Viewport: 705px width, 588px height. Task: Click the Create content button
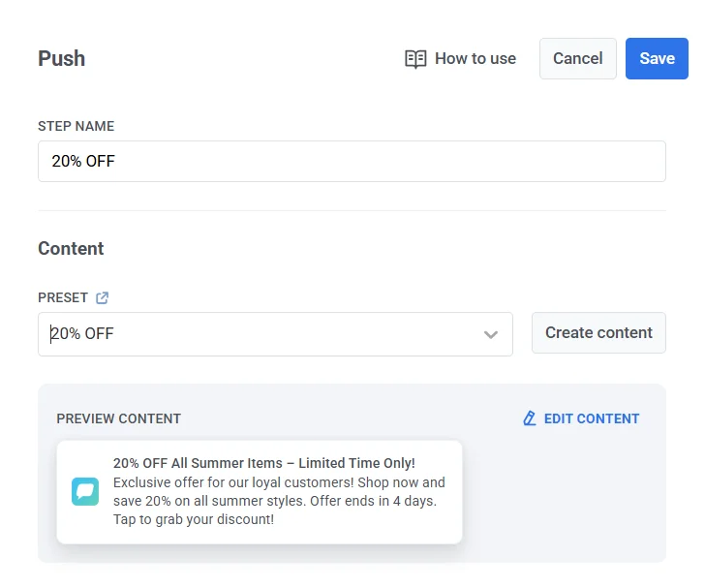click(598, 333)
